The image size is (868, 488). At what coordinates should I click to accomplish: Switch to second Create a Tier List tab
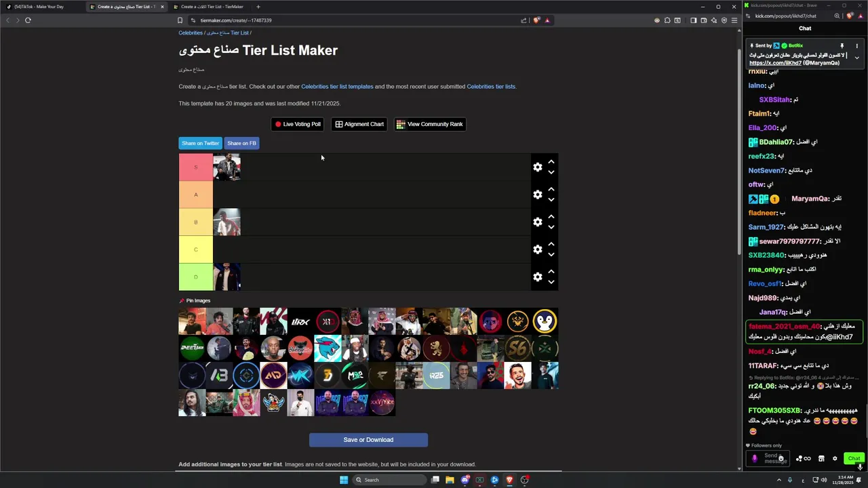(211, 7)
